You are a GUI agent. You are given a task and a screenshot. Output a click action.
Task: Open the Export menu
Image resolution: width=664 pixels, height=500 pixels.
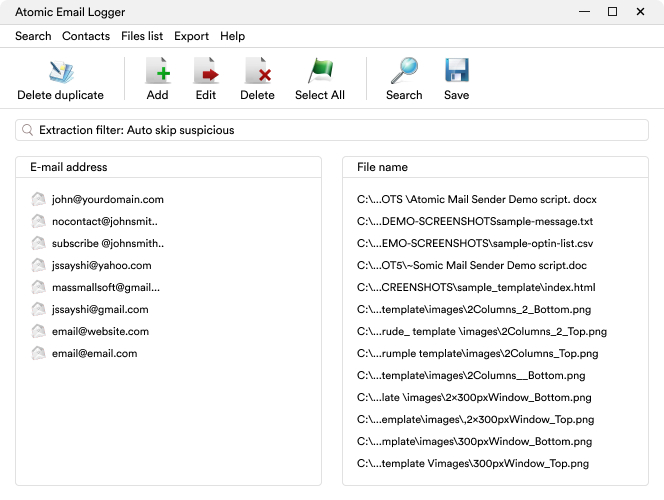[191, 36]
